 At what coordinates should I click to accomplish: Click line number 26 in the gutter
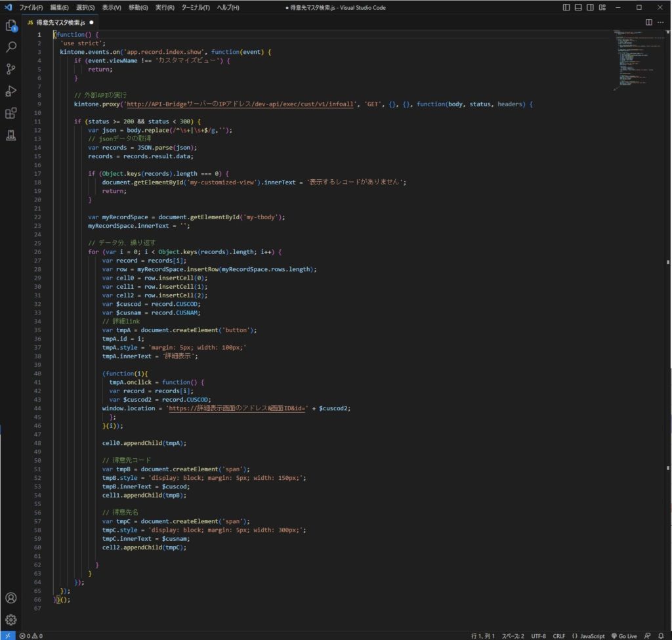coord(37,252)
